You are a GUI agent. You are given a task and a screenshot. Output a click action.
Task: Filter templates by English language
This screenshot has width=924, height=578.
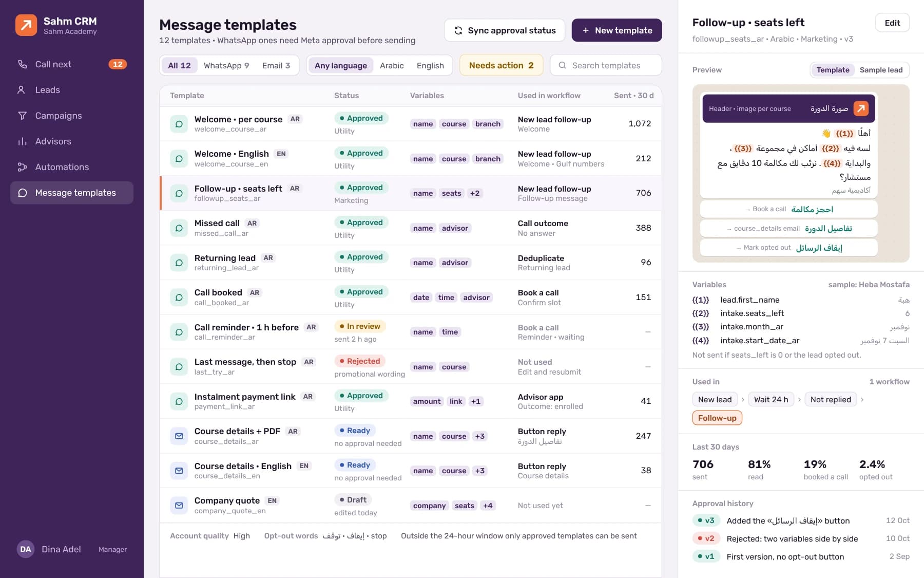[430, 65]
